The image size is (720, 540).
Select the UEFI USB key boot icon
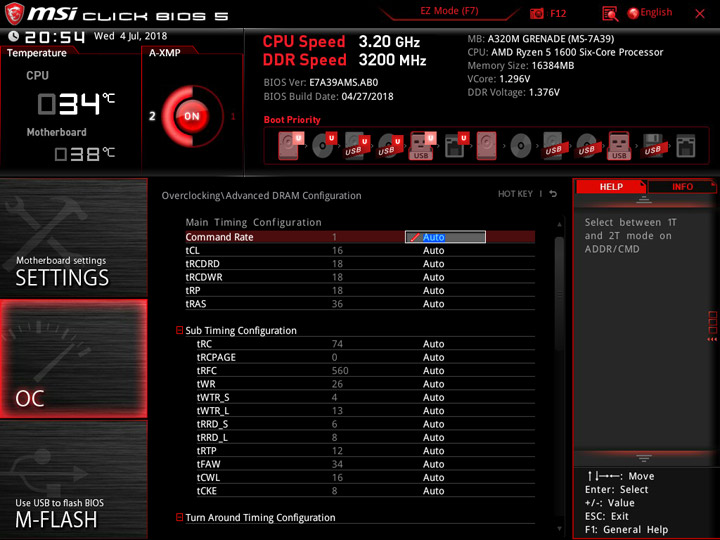[422, 146]
